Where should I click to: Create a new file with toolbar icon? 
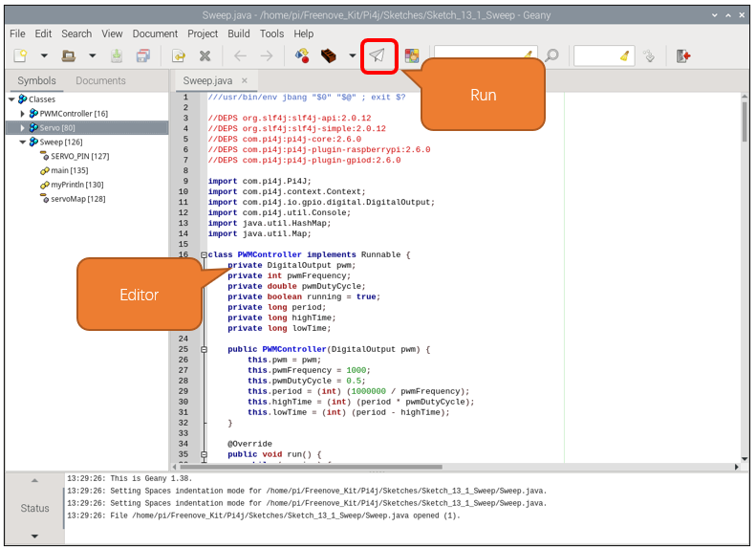(x=21, y=56)
